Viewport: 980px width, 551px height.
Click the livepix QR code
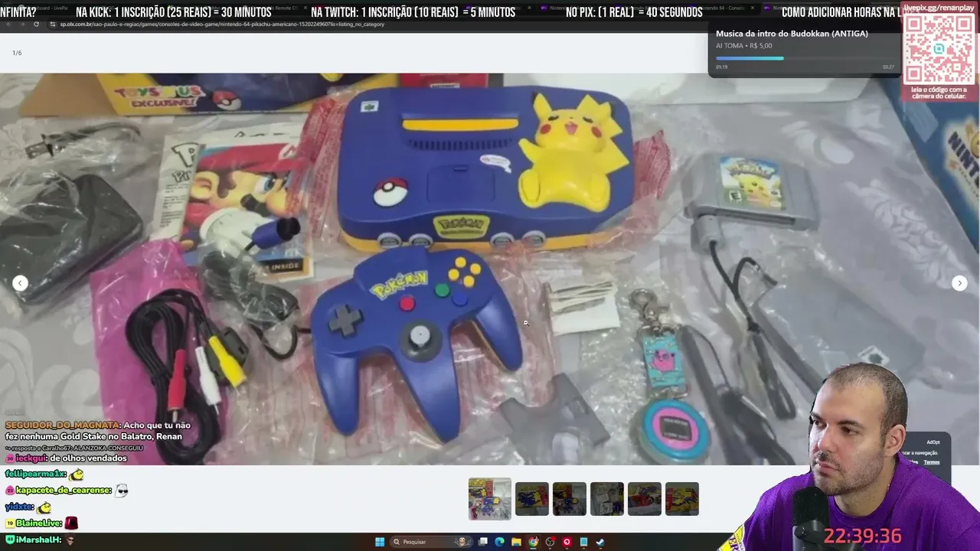(939, 49)
